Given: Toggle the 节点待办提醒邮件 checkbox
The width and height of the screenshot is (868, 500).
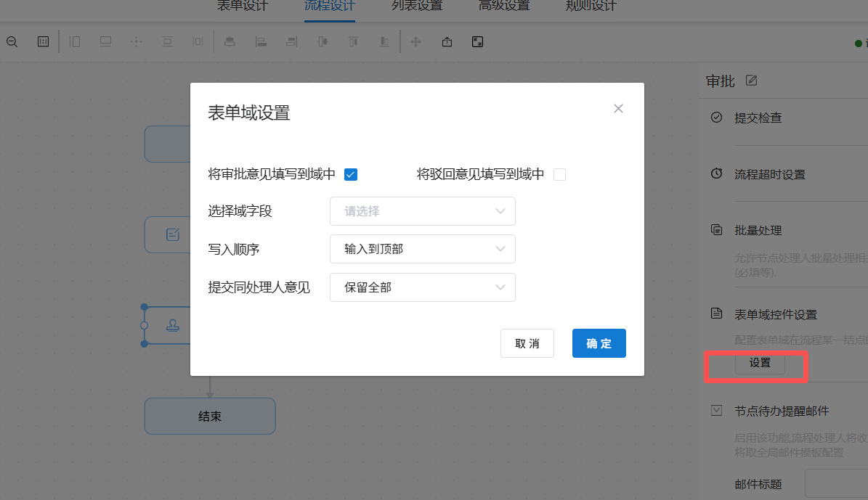Looking at the screenshot, I should pyautogui.click(x=716, y=411).
